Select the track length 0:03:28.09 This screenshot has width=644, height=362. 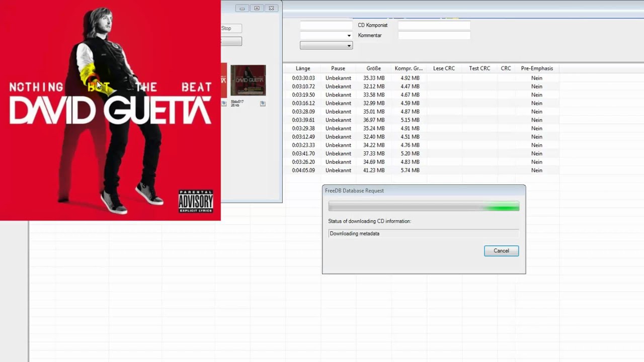point(303,112)
